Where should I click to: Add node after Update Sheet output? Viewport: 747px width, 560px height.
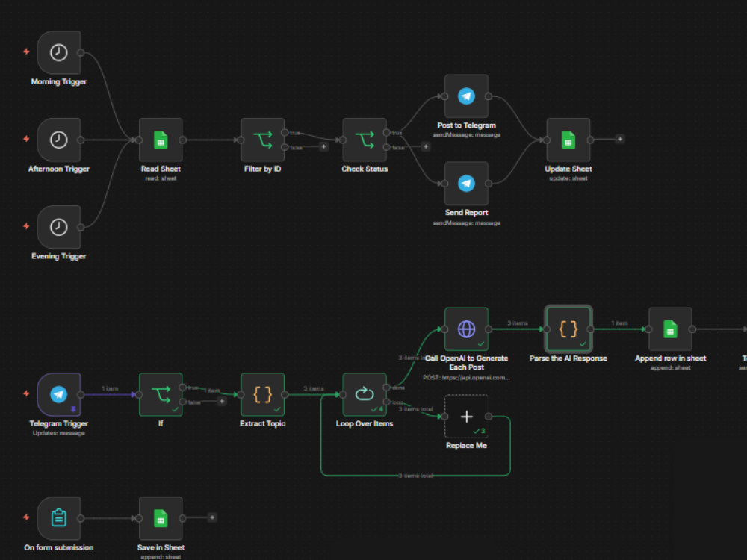(x=620, y=139)
